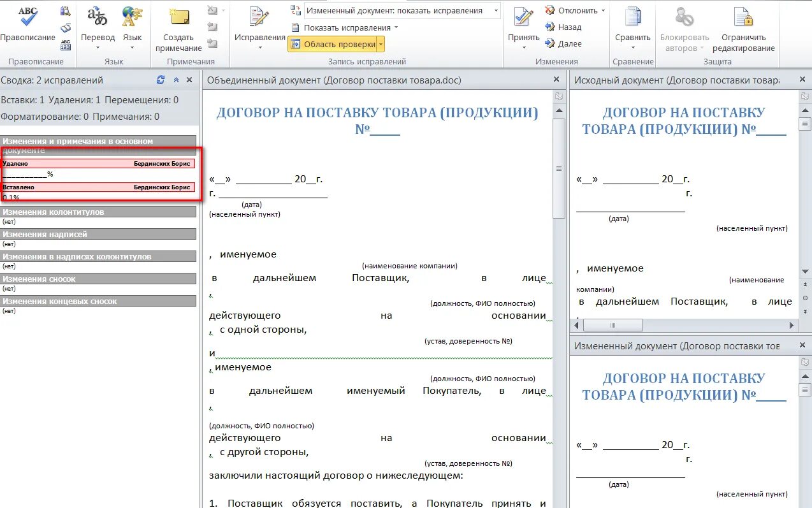Click the original document scroll right arrow
This screenshot has width=812, height=508.
pos(792,325)
